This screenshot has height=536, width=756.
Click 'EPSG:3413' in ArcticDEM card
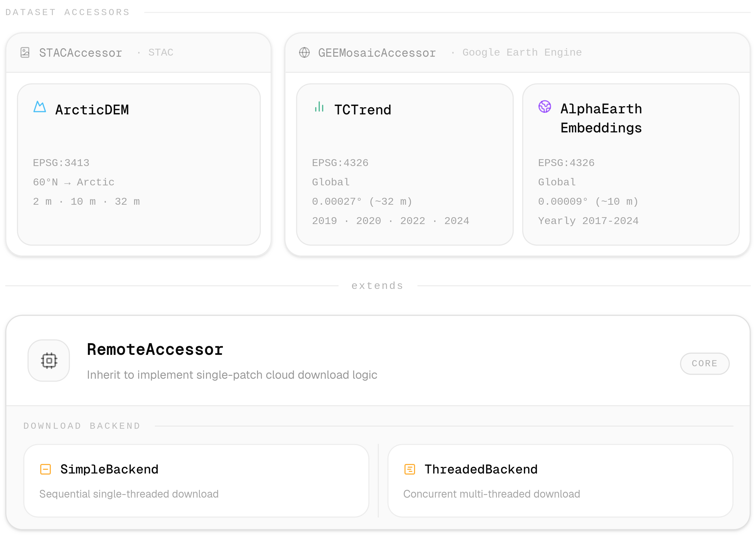pyautogui.click(x=61, y=163)
